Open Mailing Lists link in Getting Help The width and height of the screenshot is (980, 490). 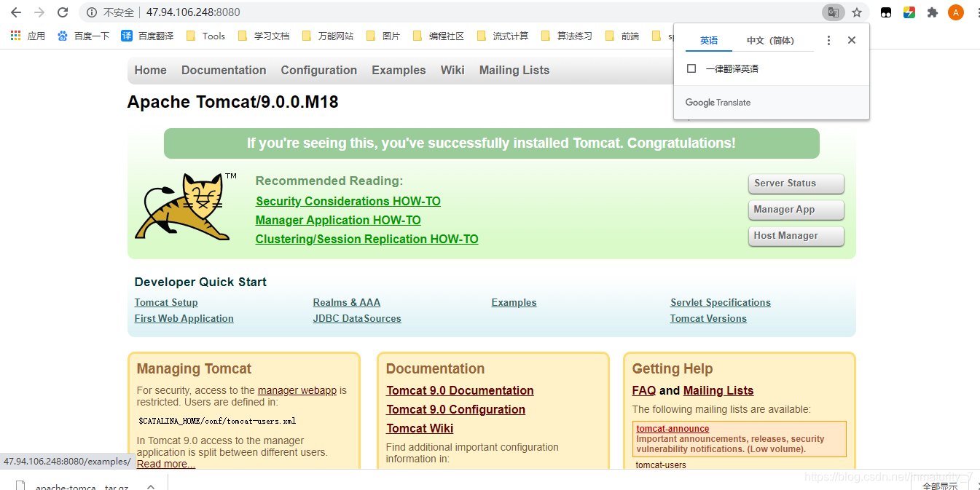[718, 390]
